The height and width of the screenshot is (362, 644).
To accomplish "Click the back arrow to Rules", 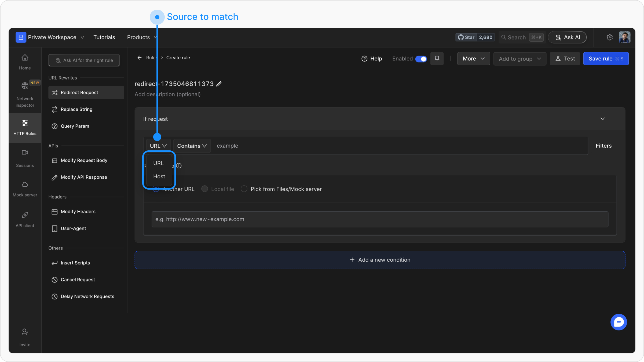I will (x=140, y=58).
